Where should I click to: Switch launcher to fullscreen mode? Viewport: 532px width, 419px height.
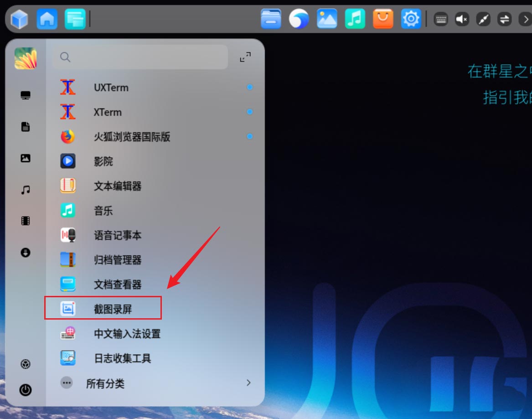245,57
